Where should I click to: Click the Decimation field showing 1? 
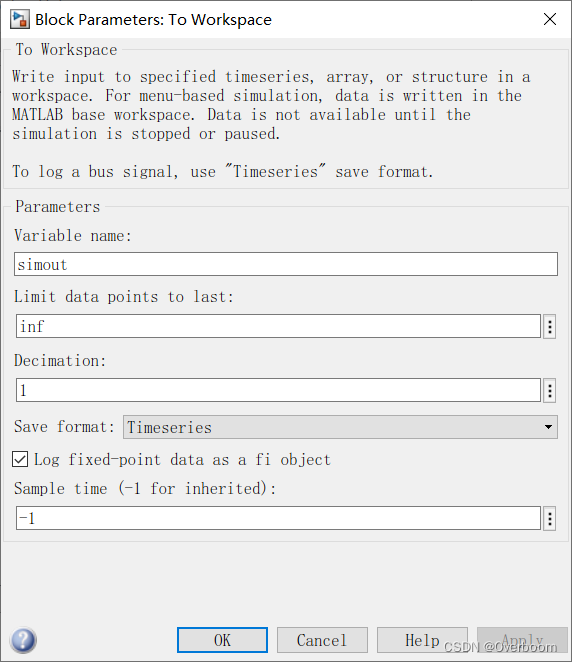278,390
